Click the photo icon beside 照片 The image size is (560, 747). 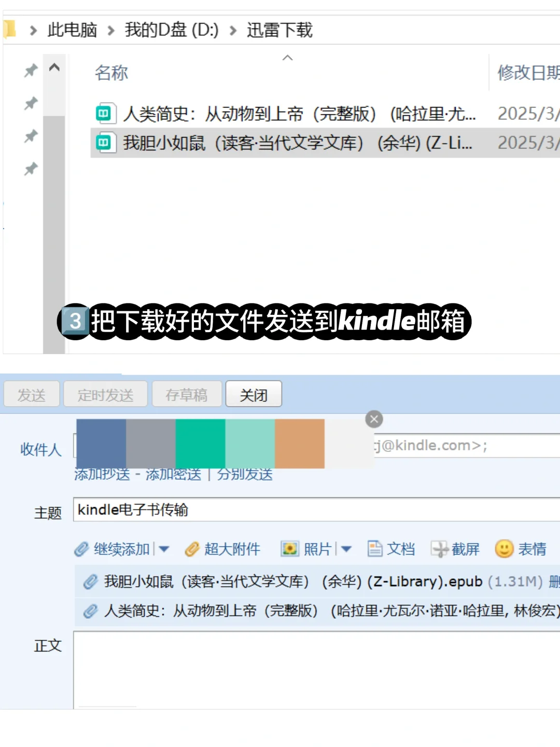click(289, 549)
